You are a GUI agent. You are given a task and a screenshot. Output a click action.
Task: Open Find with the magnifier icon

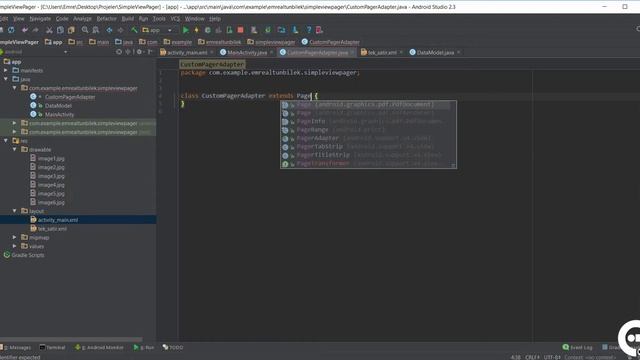85,30
